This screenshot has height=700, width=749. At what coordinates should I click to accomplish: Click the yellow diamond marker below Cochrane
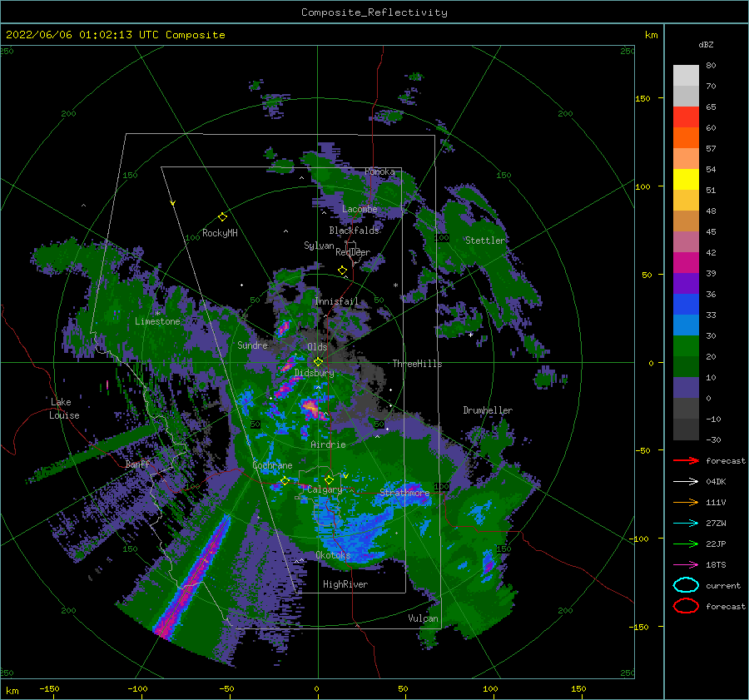click(x=285, y=481)
